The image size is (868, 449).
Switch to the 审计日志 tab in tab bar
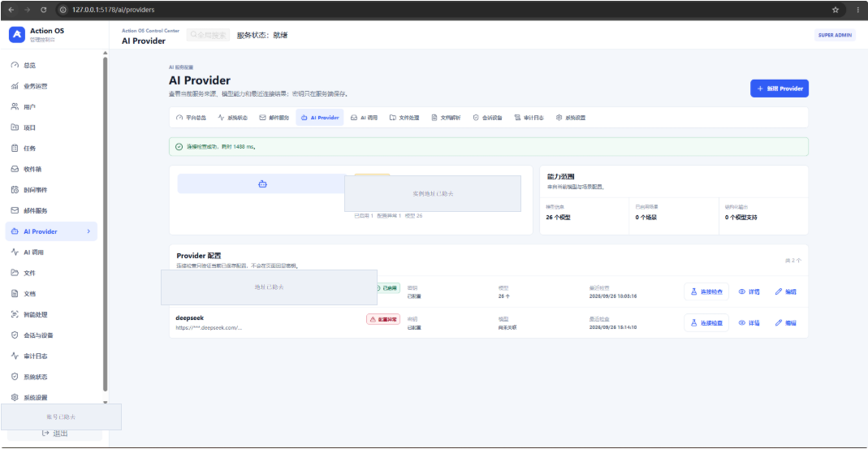[x=529, y=118]
